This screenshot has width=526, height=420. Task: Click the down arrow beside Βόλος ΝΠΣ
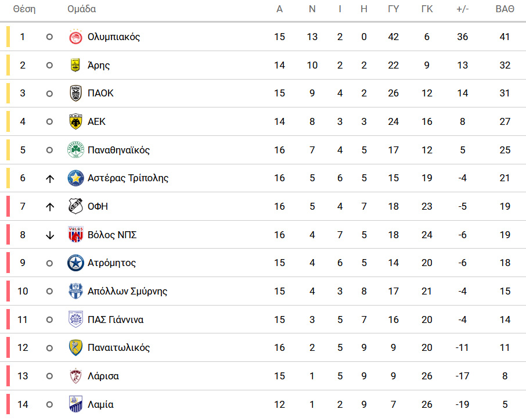50,235
